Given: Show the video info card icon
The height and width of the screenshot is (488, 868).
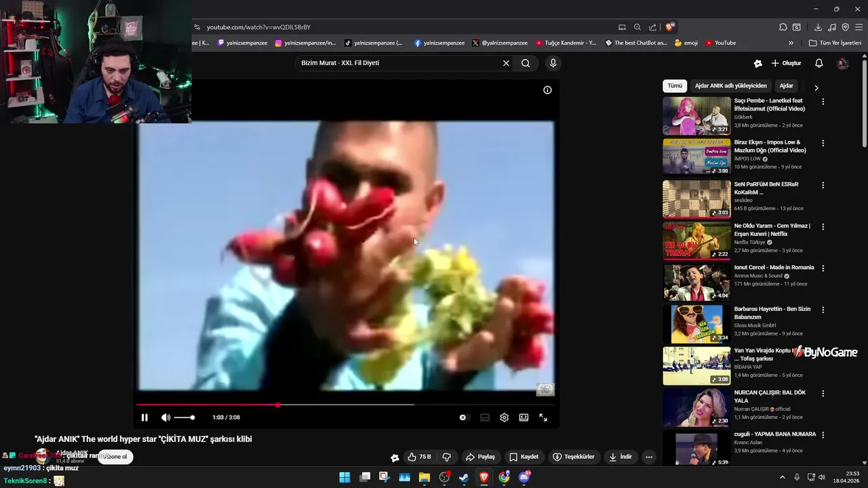Looking at the screenshot, I should (547, 90).
